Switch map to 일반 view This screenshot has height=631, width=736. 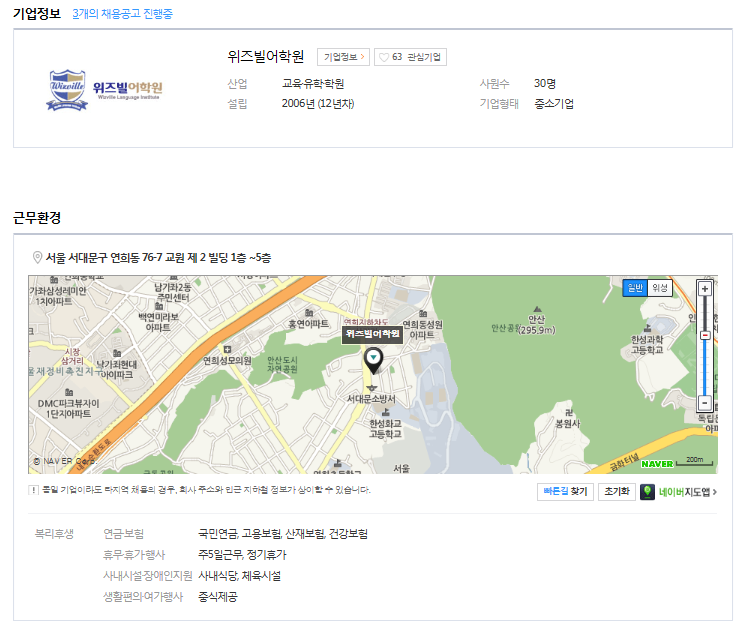pos(635,288)
